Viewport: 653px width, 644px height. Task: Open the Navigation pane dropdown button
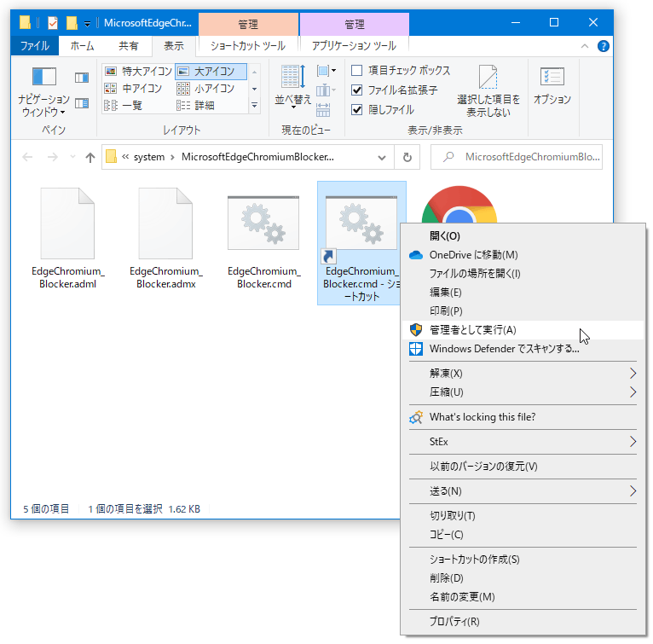point(43,91)
